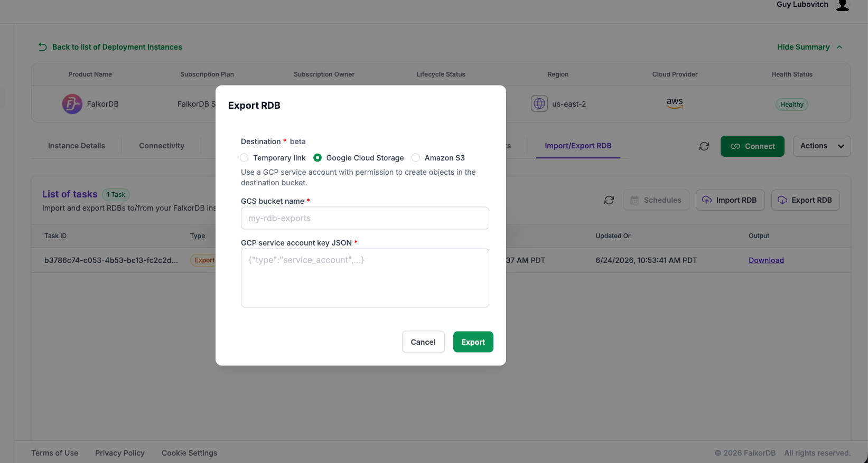Screen dimensions: 868x463
Task: Click the FalkorDB product logo
Action: 72,104
